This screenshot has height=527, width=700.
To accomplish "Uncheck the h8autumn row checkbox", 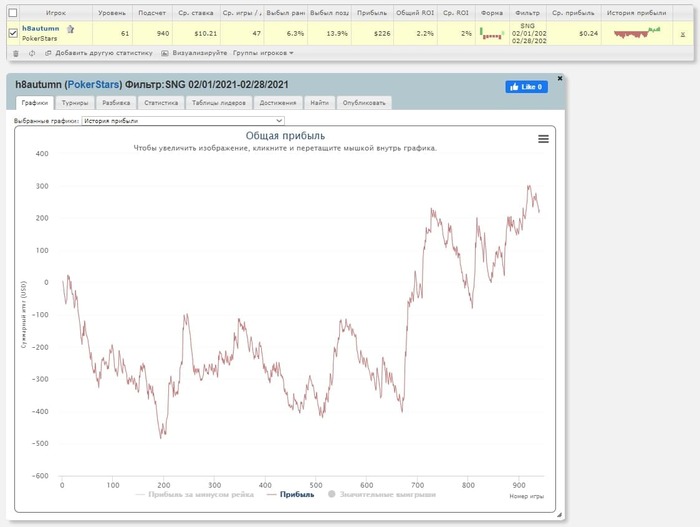I will pyautogui.click(x=13, y=33).
